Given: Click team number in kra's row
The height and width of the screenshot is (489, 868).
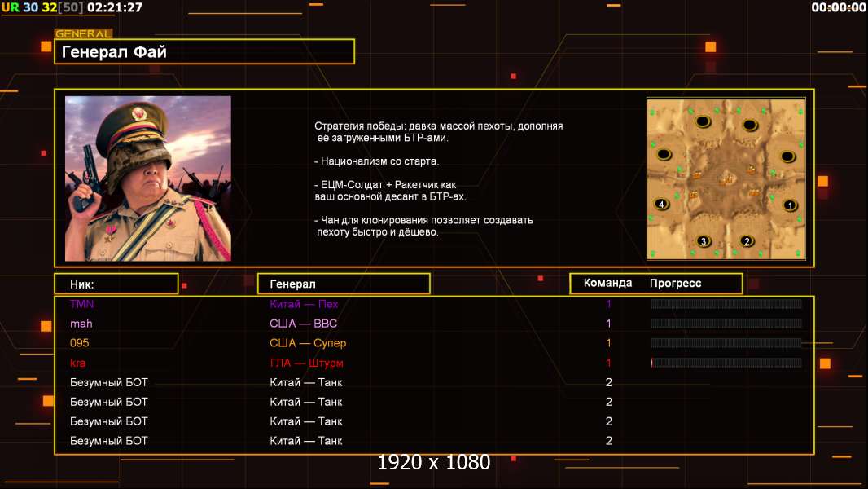Looking at the screenshot, I should pos(608,363).
